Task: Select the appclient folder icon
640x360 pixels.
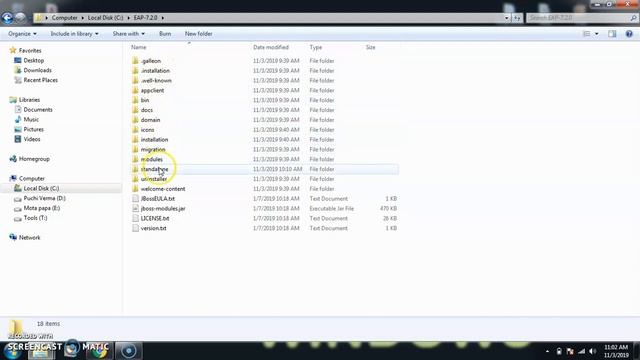Action: click(x=135, y=90)
